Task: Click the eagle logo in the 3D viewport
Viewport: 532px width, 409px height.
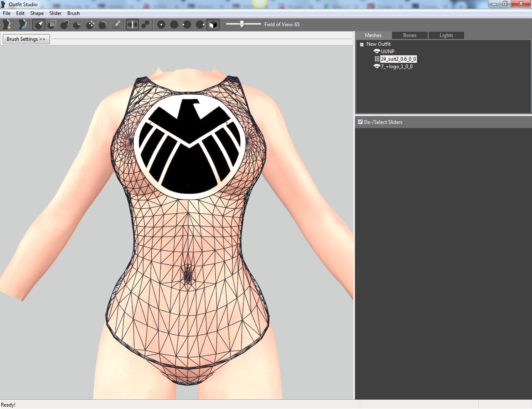Action: [190, 146]
